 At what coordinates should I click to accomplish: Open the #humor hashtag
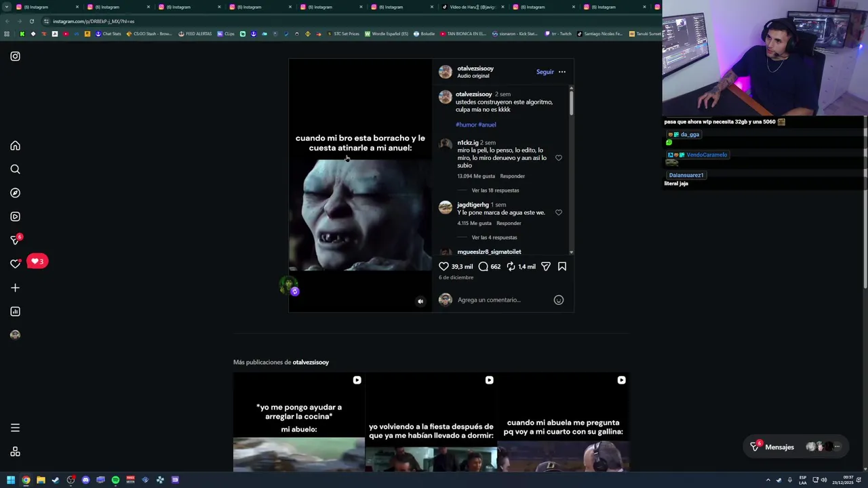(x=466, y=125)
